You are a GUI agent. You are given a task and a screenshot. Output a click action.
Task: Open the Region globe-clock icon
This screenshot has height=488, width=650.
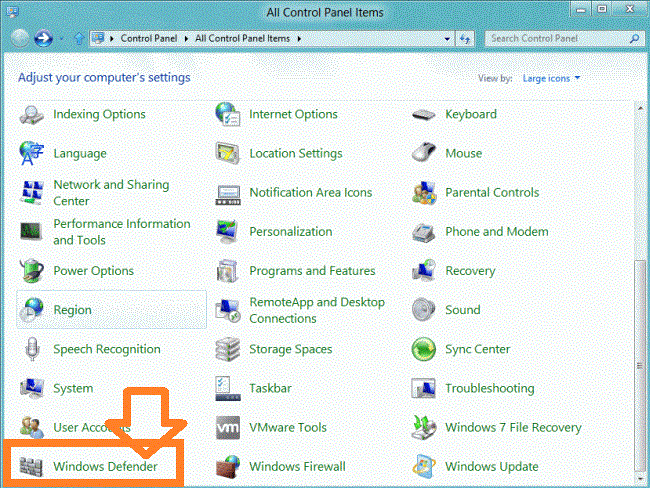tap(32, 310)
